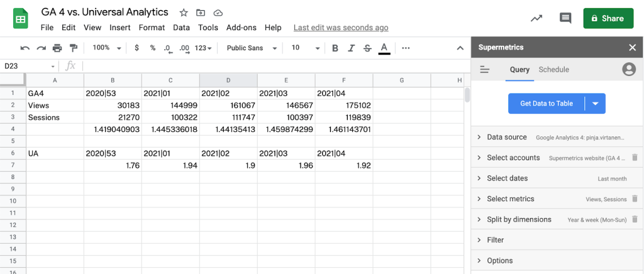Collapse the toolbar with the up chevron
Image resolution: width=644 pixels, height=274 pixels.
460,48
